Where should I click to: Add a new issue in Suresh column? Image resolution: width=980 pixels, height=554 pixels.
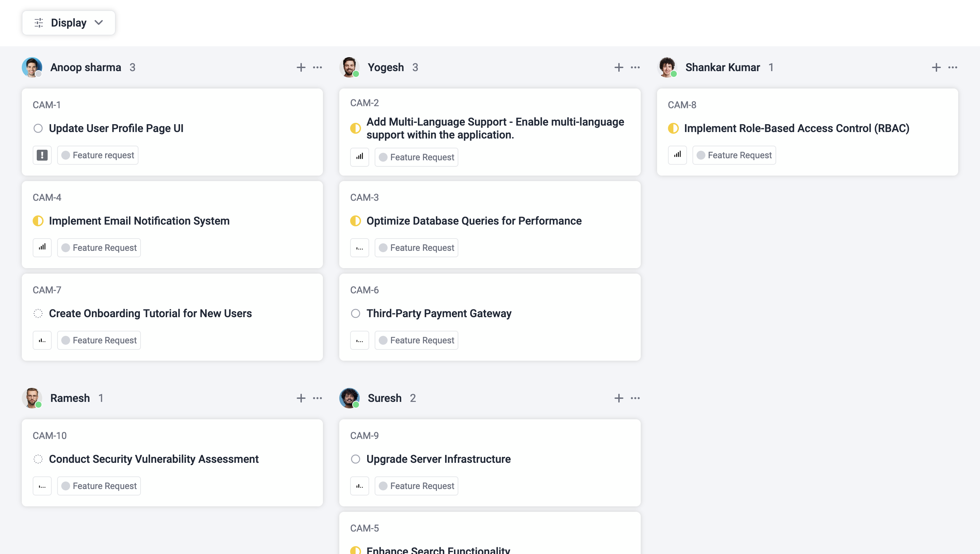[619, 398]
